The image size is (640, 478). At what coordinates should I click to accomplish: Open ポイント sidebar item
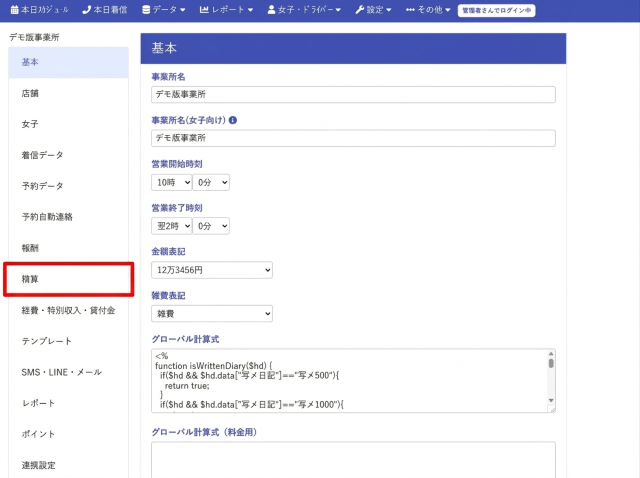[x=68, y=434]
